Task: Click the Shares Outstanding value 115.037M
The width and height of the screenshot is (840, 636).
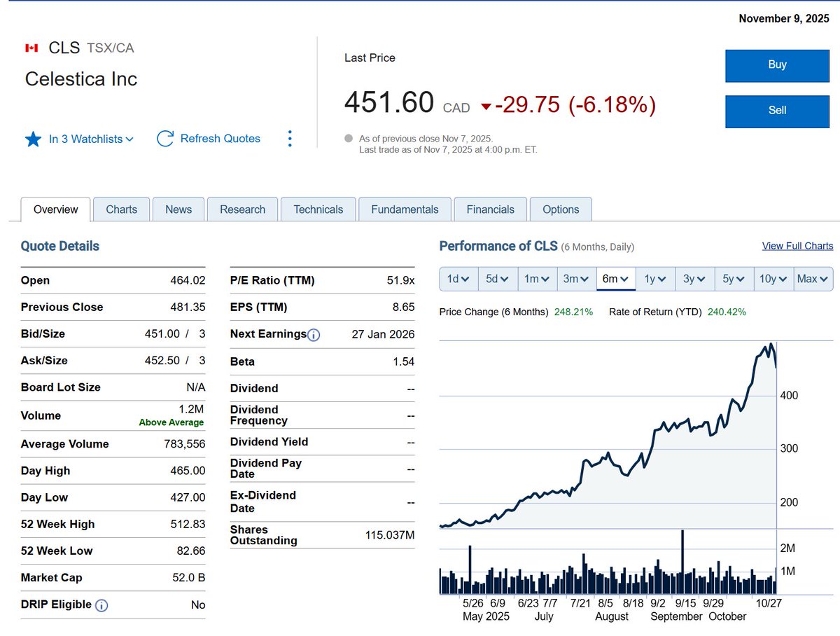Action: pyautogui.click(x=390, y=535)
